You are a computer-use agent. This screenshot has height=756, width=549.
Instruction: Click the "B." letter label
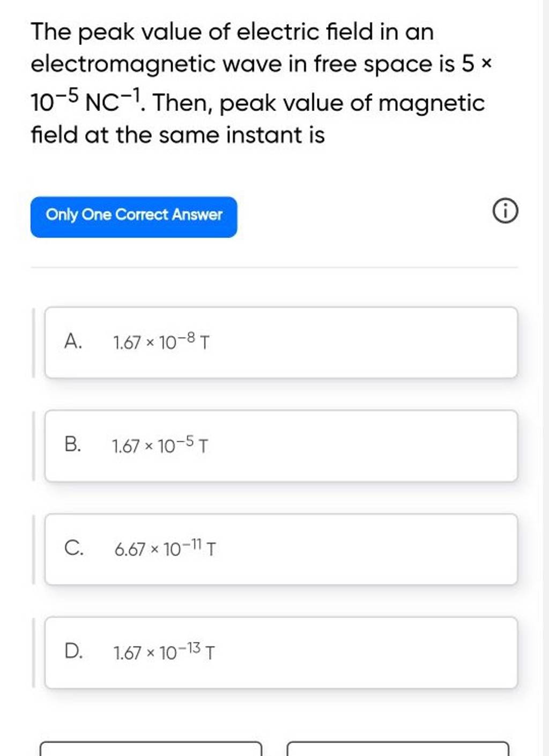click(73, 444)
